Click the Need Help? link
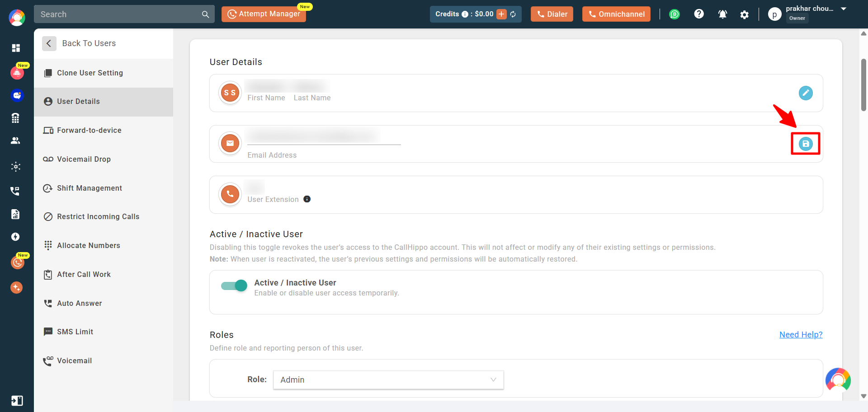Screen dimensions: 868x412 (801, 335)
